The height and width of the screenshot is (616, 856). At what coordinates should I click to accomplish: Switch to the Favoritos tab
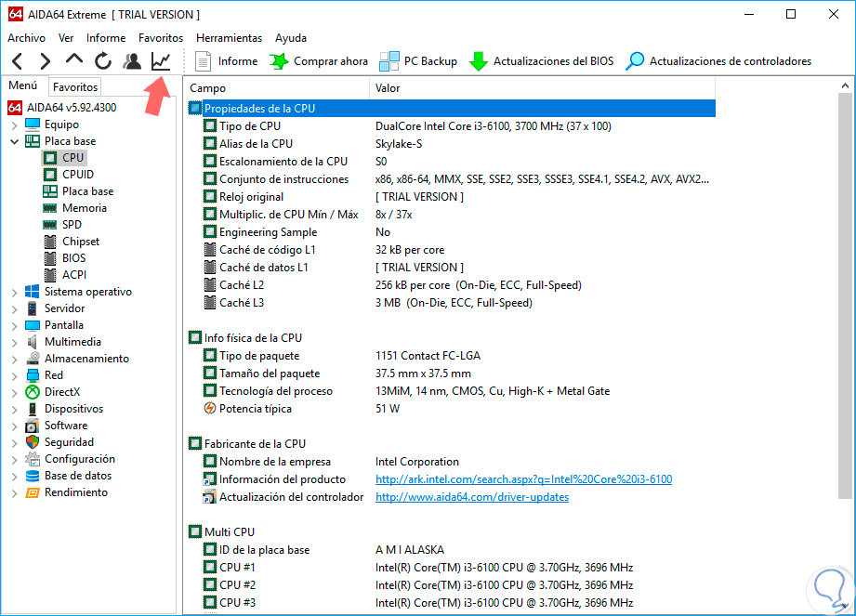point(74,86)
